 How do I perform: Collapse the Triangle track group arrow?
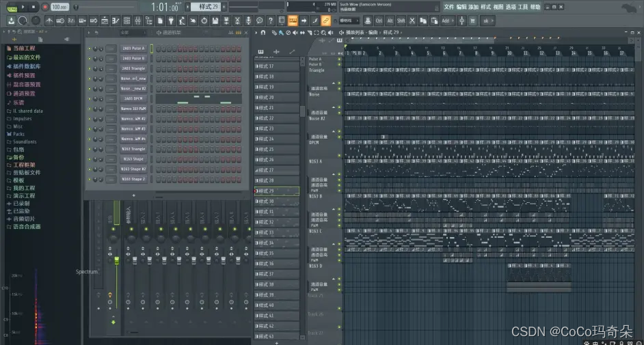[x=334, y=83]
